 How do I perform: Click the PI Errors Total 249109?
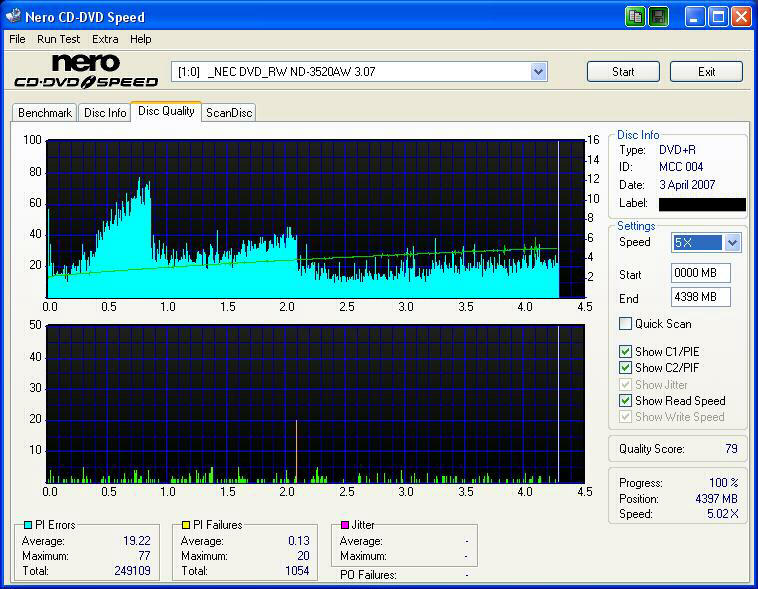(132, 571)
